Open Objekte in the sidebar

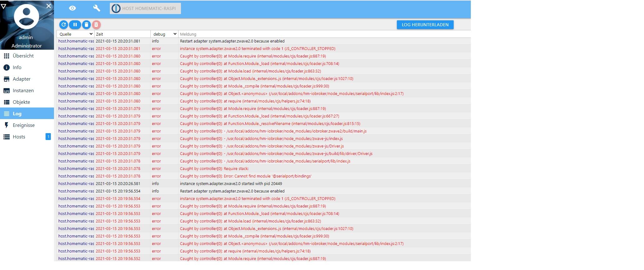27,102
